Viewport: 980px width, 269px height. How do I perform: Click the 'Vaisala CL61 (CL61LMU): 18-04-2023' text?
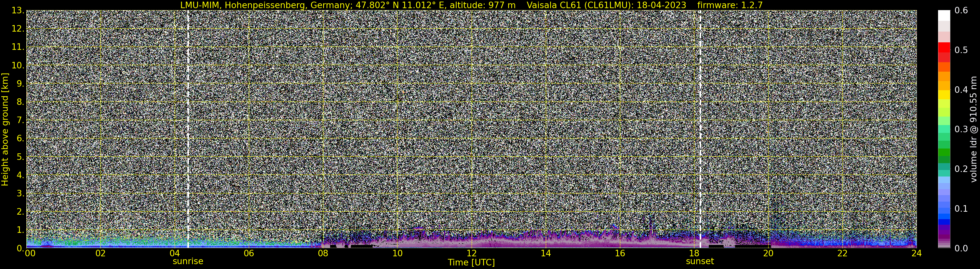[x=606, y=5]
